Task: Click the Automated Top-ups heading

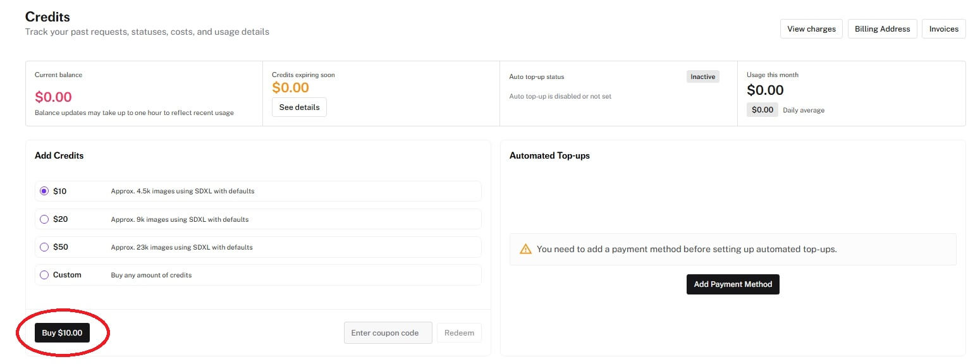Action: [x=549, y=155]
